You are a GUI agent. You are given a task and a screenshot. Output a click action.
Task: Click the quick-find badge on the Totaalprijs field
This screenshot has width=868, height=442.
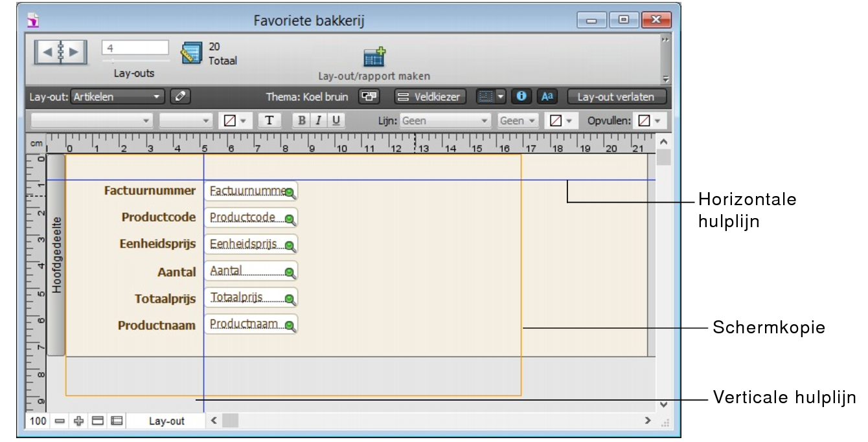[290, 300]
